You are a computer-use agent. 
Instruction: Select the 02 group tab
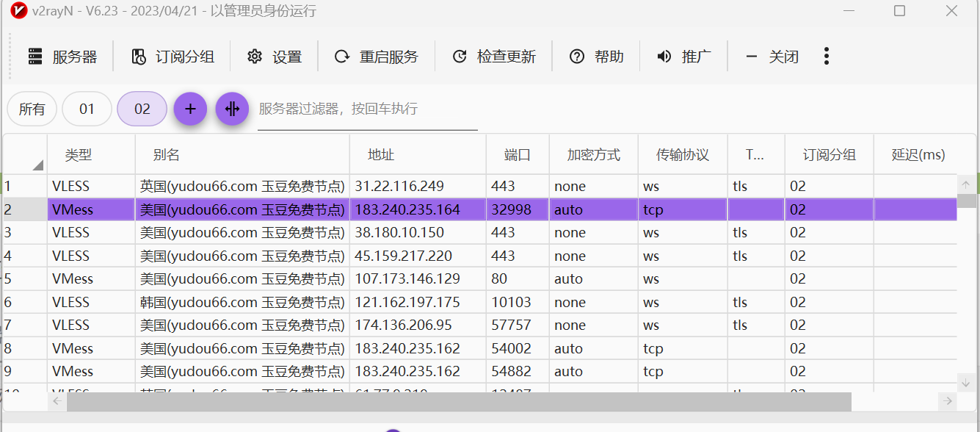(x=142, y=109)
